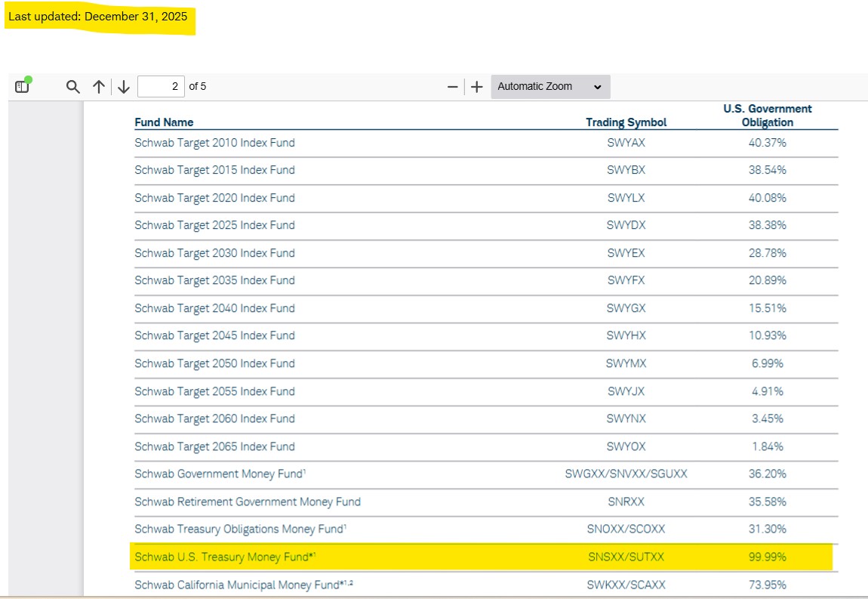This screenshot has height=599, width=868.
Task: Click the SNSXX/SUTXX trading symbol
Action: (626, 557)
